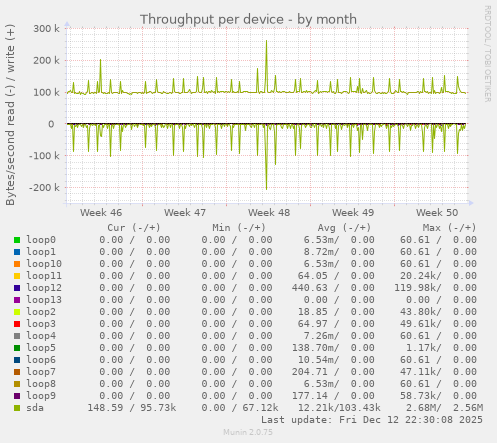Click loop7 average value 204.71

point(310,372)
